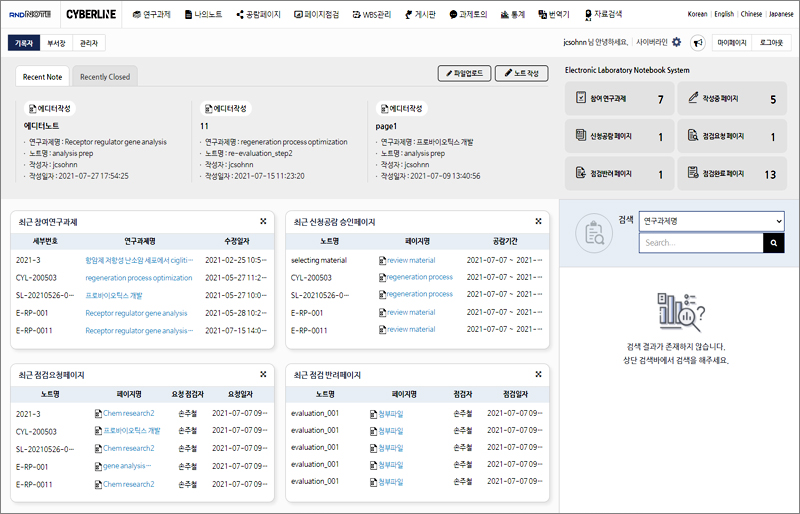The width and height of the screenshot is (800, 514).
Task: Open the 점검완료 페이지 tile
Action: [x=731, y=173]
